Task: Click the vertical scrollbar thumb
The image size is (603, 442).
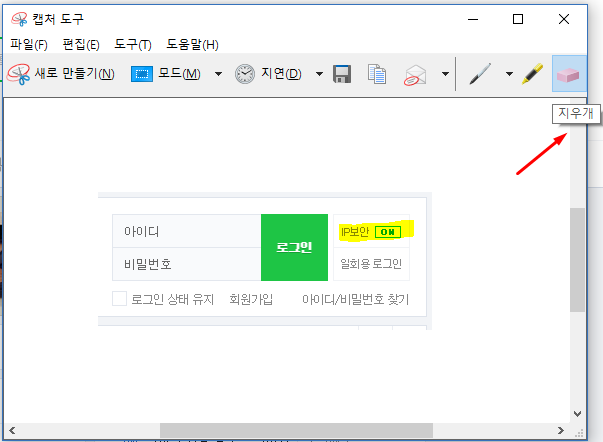Action: pyautogui.click(x=577, y=260)
